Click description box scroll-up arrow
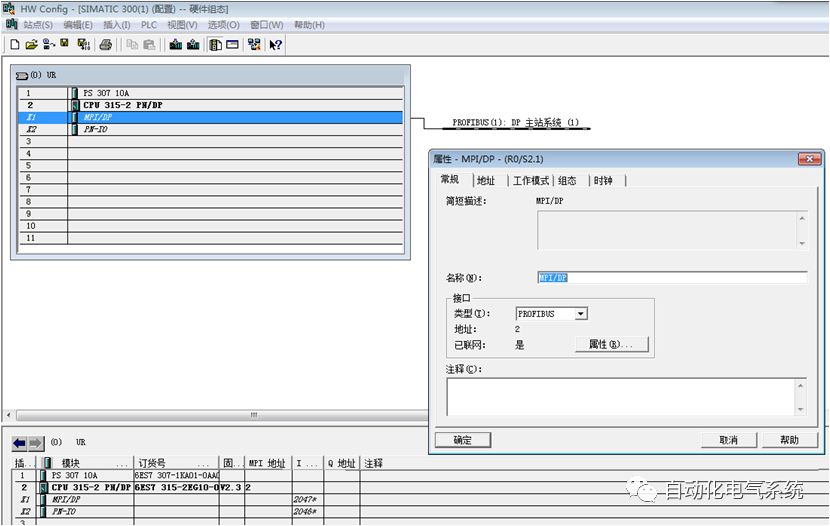Screen dimensions: 830x526 (x=802, y=218)
